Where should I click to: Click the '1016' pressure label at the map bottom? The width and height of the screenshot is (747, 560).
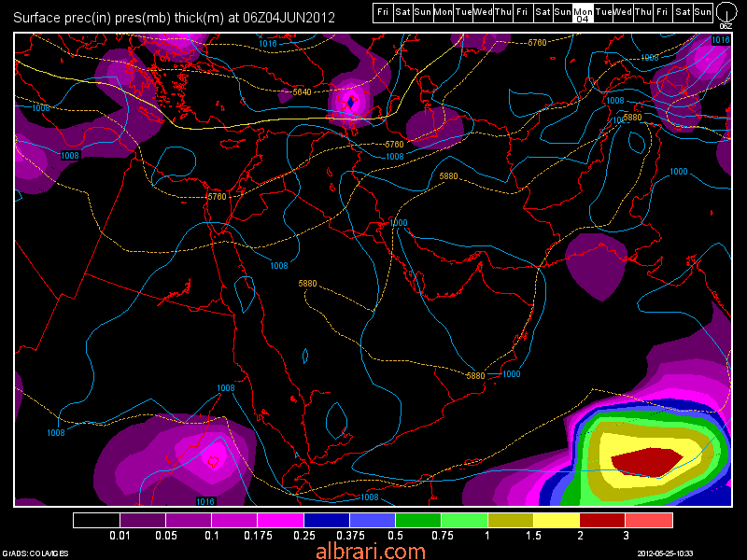pos(205,501)
